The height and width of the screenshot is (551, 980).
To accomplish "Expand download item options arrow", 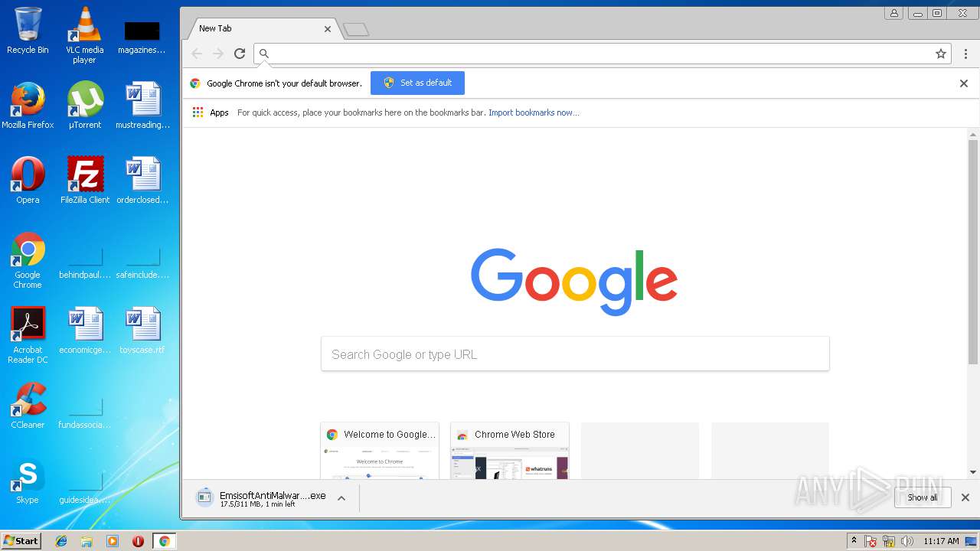I will point(341,498).
